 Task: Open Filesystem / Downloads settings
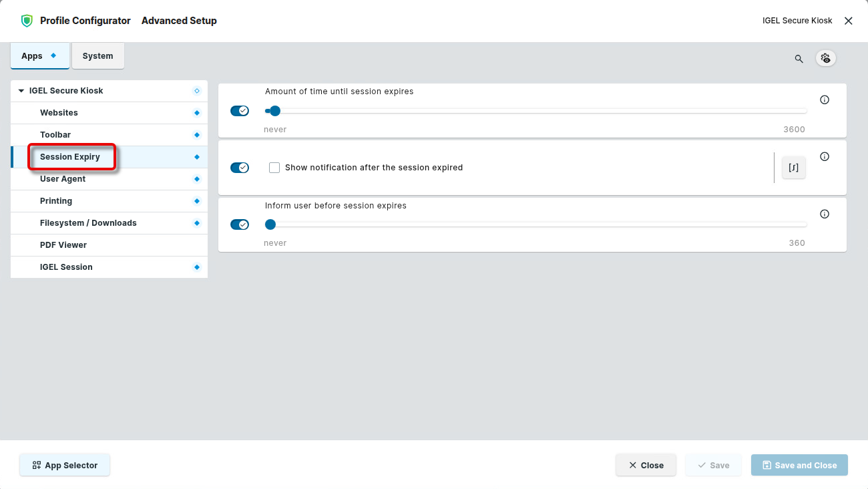tap(88, 223)
